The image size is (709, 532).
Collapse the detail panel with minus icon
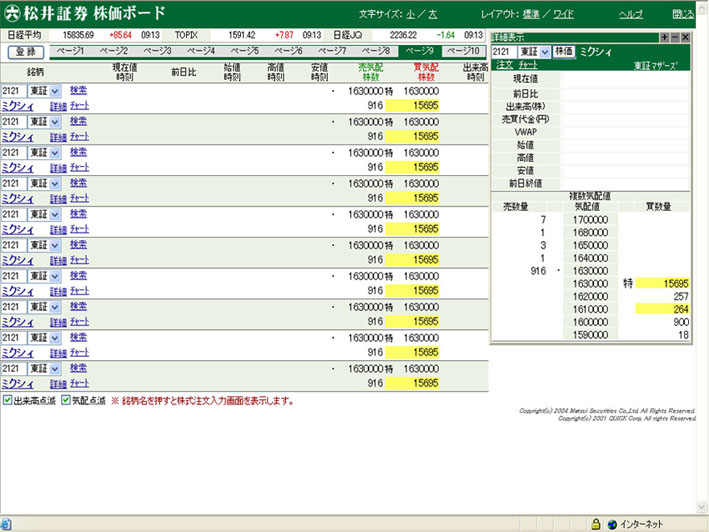coord(675,38)
